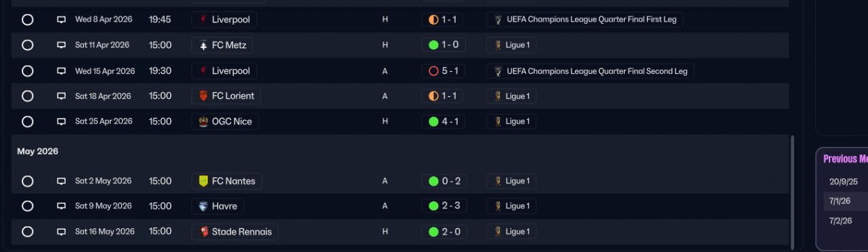Click the Havre club badge
868x252 pixels.
tap(203, 206)
